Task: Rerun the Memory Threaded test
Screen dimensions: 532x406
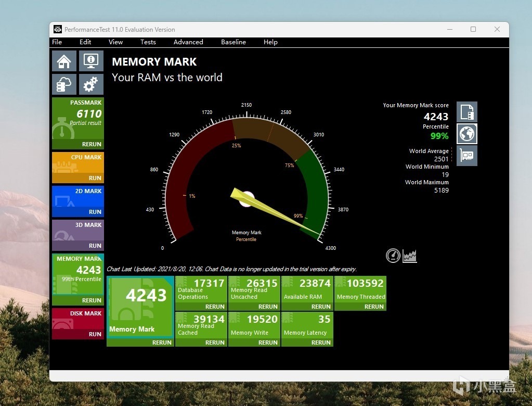Action: (x=360, y=307)
